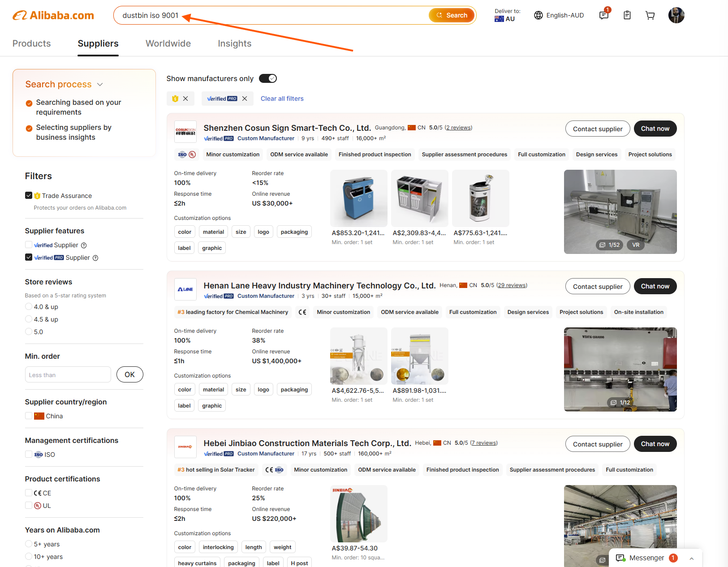Screen dimensions: 728x567
Task: Open blue dustbin product A$853.20 thumbnail
Action: pos(359,198)
